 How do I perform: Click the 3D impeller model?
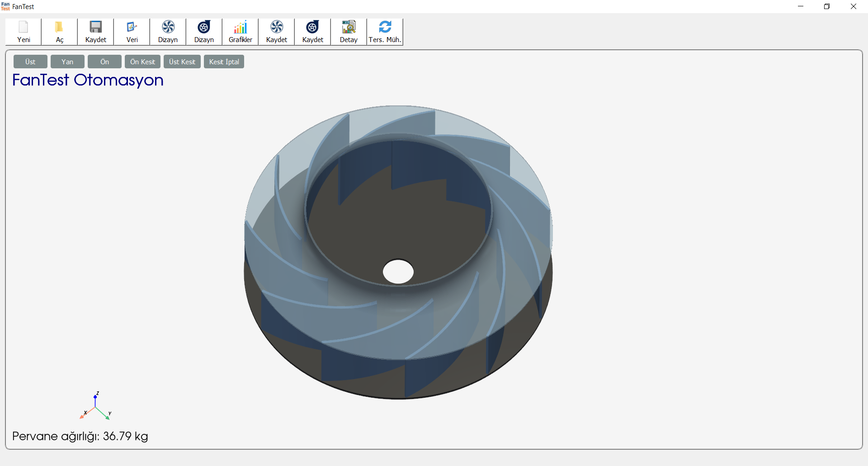(x=398, y=253)
